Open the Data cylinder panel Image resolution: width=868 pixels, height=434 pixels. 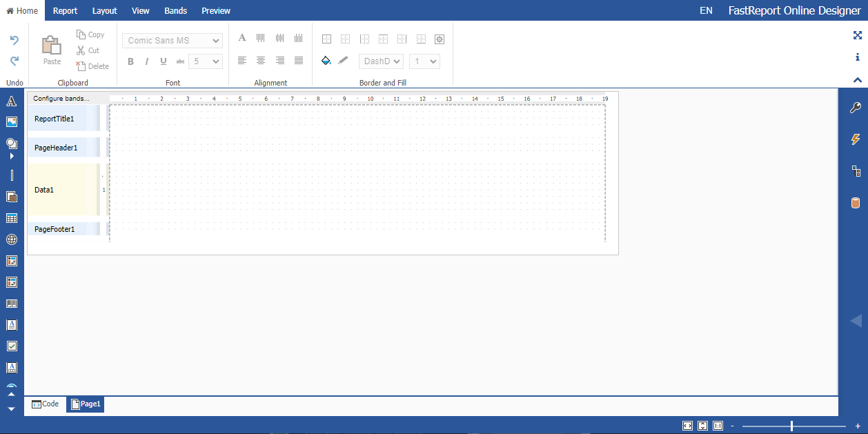click(855, 203)
